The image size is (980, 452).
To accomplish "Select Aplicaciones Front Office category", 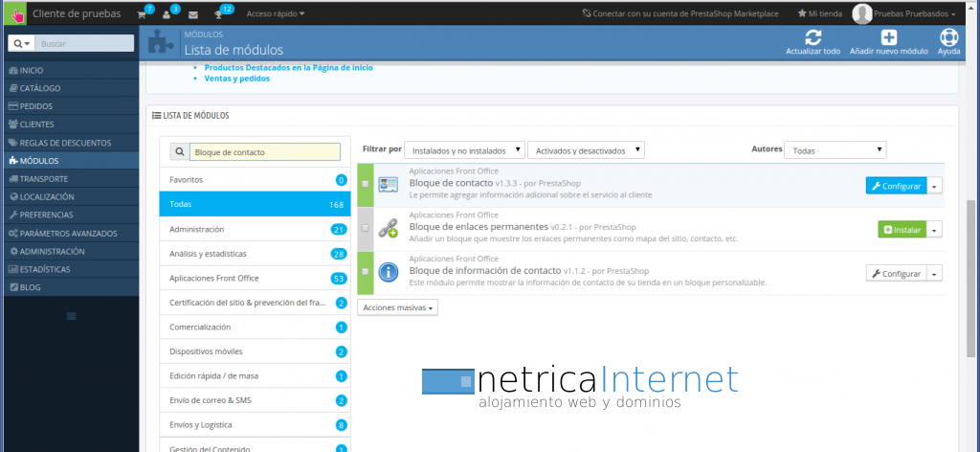I will tap(255, 279).
